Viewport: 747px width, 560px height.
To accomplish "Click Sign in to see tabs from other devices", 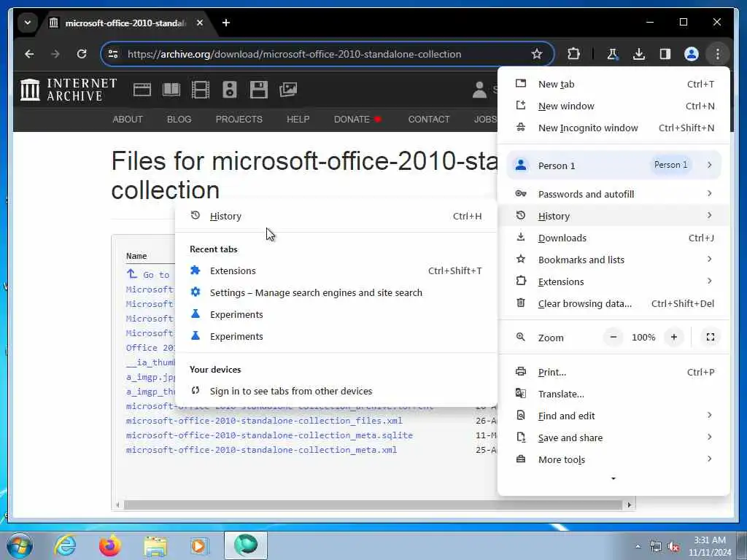I will pyautogui.click(x=336, y=391).
